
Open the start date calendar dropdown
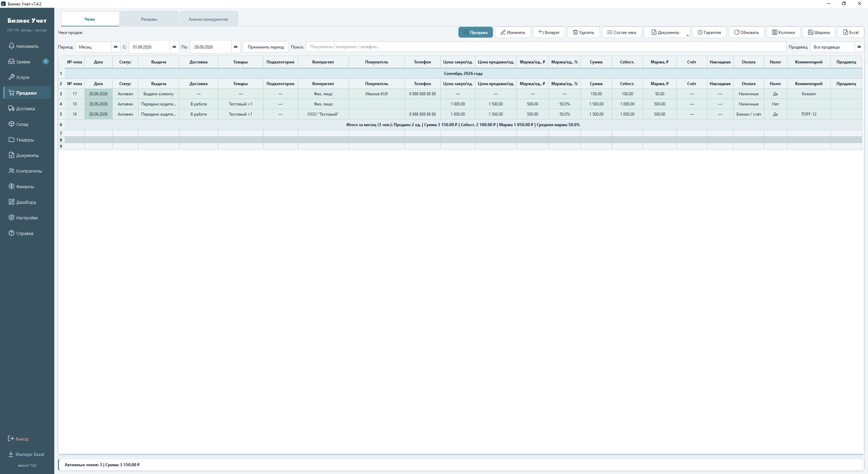coord(174,47)
